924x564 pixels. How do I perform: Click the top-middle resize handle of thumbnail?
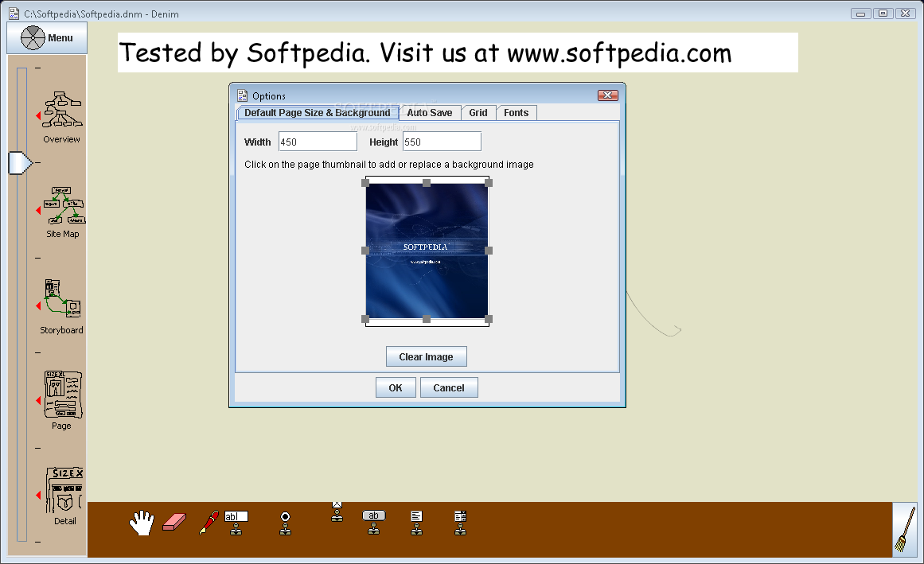click(x=427, y=183)
